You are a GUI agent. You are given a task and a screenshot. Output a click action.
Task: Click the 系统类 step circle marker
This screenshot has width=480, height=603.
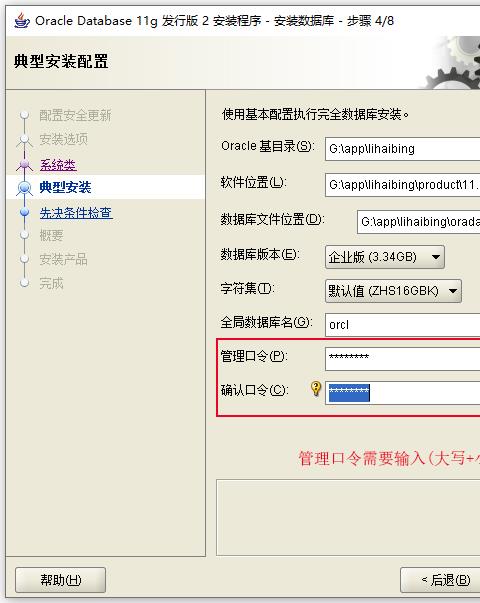(x=25, y=164)
